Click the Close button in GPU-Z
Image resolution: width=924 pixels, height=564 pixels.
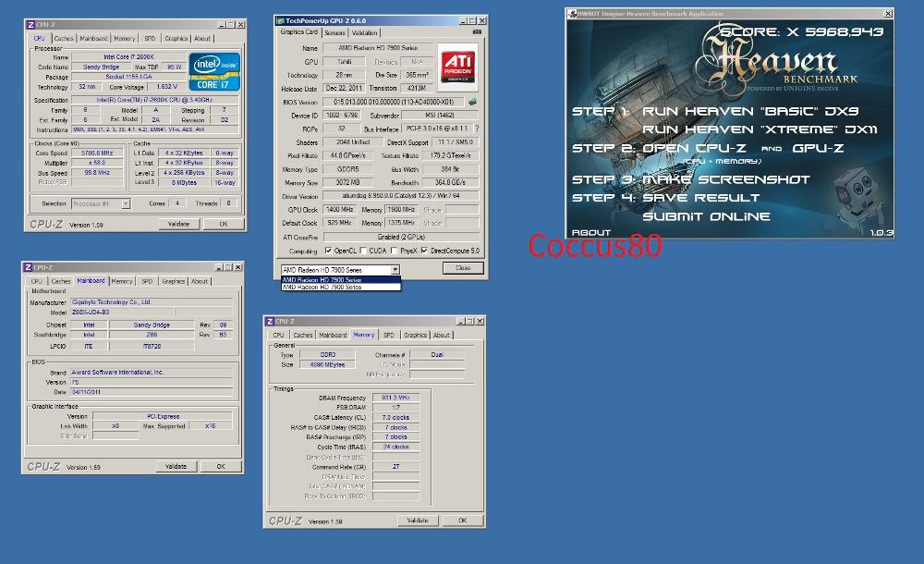point(463,268)
